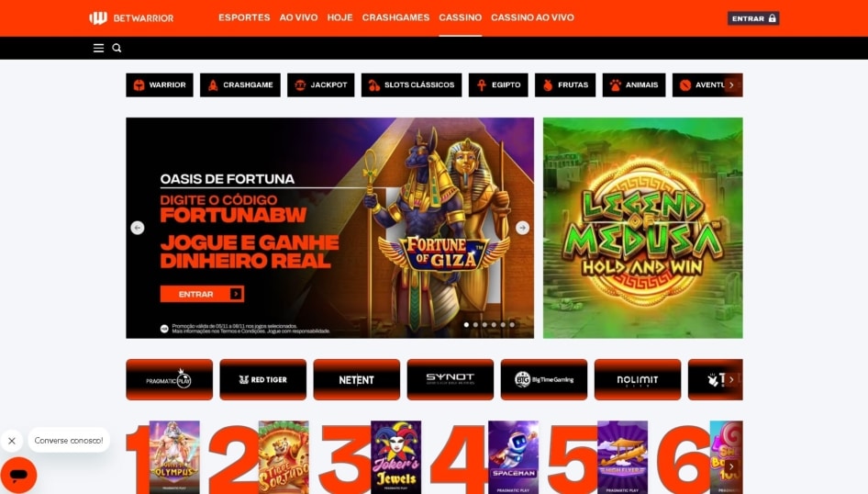
Task: Go to next banner slide arrow
Action: pos(522,228)
